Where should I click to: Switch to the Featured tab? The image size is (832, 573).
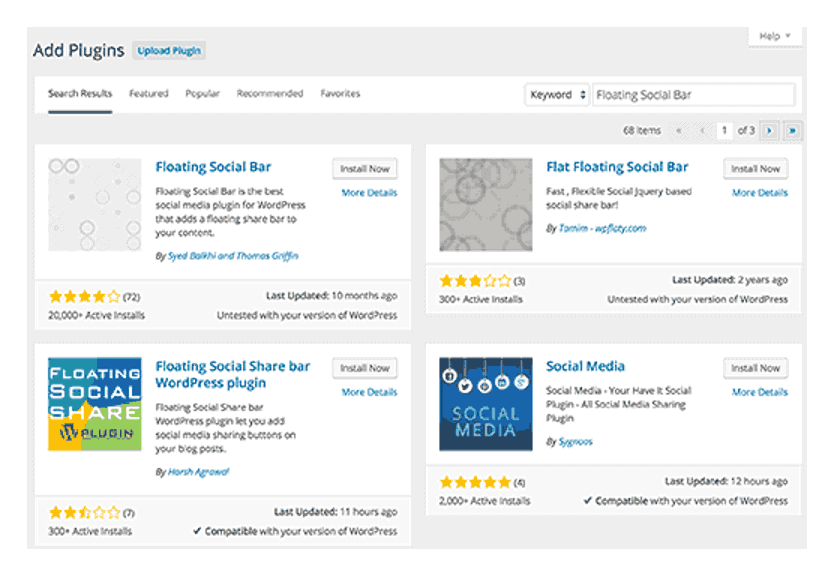149,94
